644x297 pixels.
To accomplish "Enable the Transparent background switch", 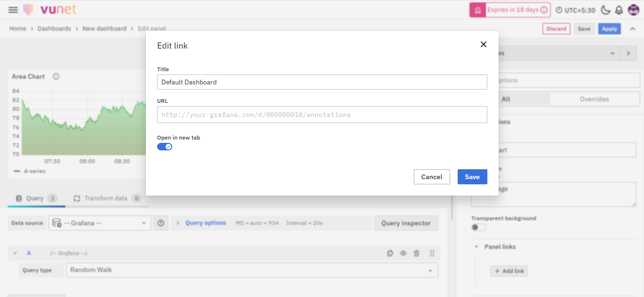I will click(x=478, y=227).
